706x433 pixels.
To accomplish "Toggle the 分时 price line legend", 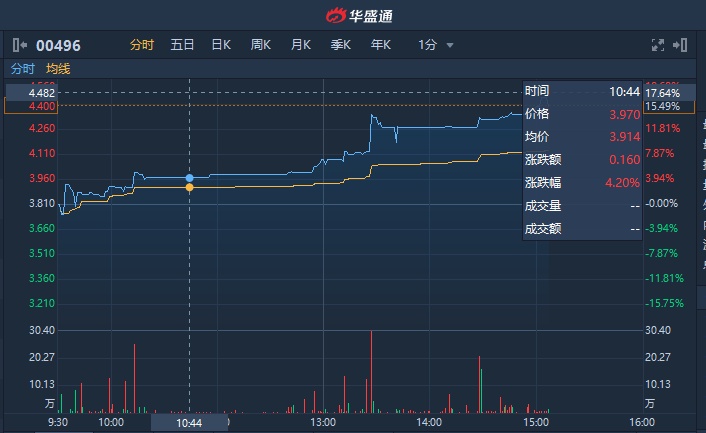I will [22, 69].
